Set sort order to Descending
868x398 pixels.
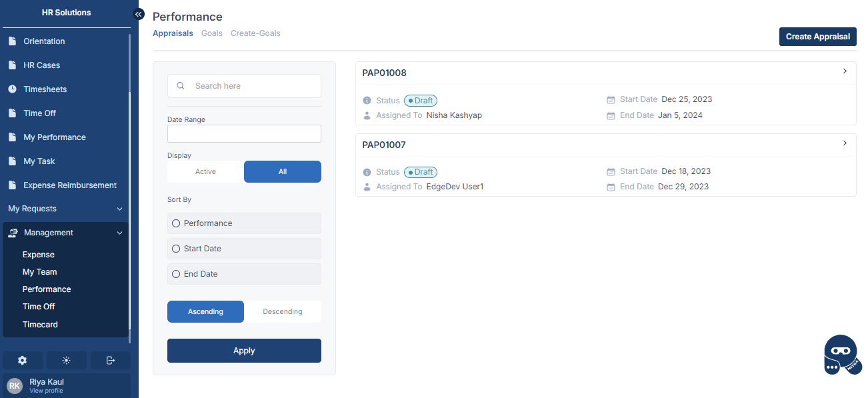click(x=282, y=311)
